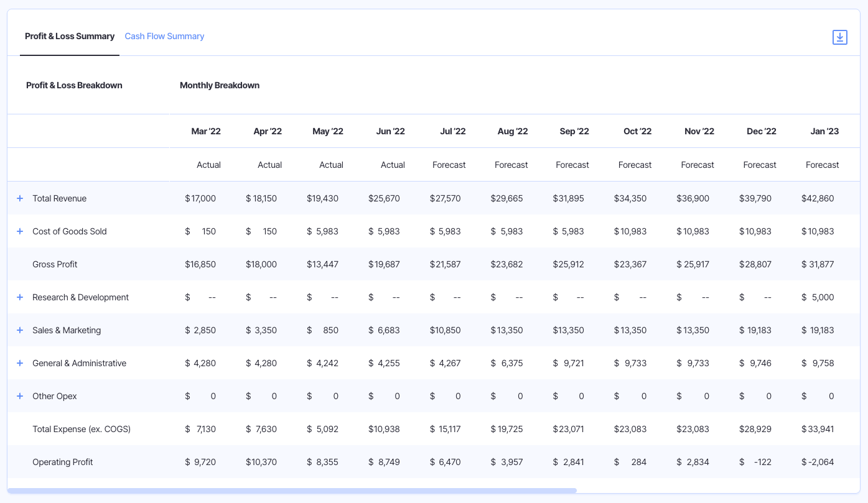Click the Gross Profit row label
The image size is (868, 503).
click(x=55, y=264)
